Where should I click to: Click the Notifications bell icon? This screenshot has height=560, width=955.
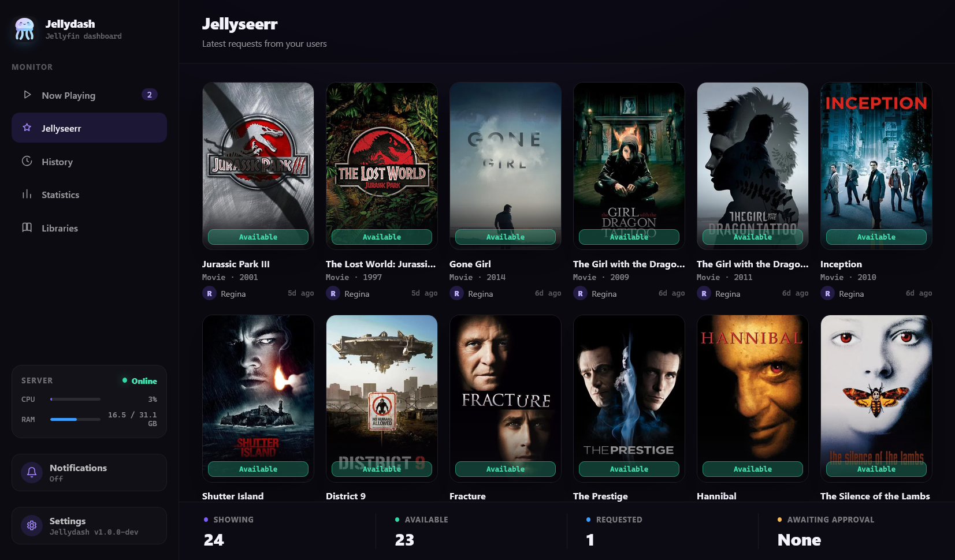click(32, 472)
